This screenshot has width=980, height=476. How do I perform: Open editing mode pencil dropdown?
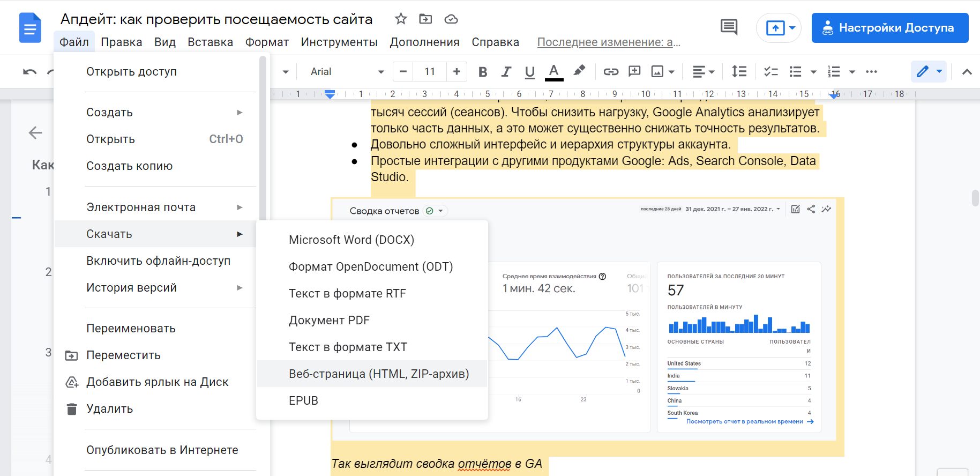929,71
